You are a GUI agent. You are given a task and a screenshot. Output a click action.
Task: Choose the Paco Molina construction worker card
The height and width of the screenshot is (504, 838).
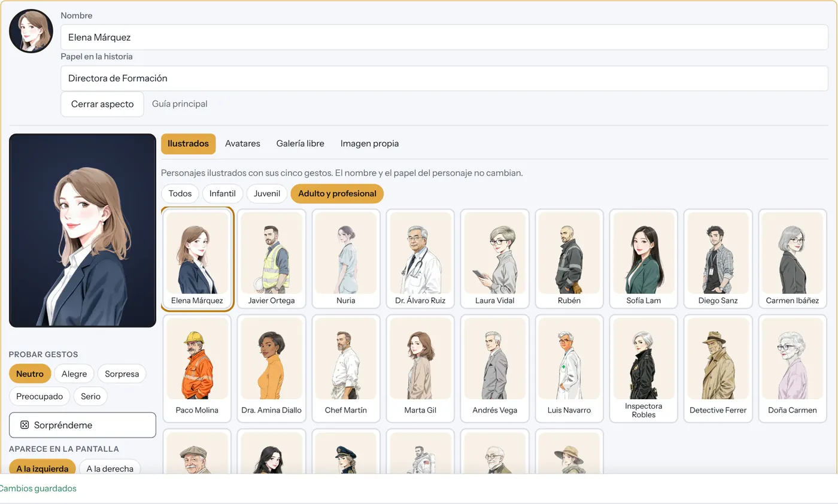point(197,368)
